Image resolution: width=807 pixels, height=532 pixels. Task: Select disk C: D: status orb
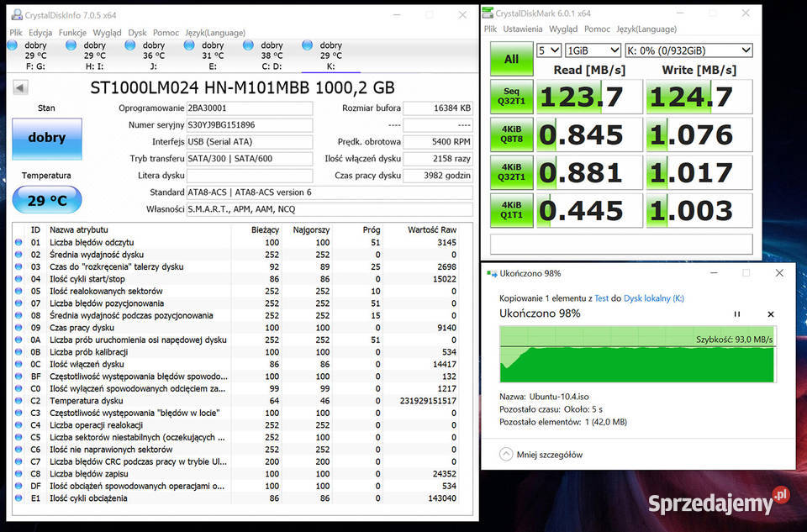click(x=248, y=45)
